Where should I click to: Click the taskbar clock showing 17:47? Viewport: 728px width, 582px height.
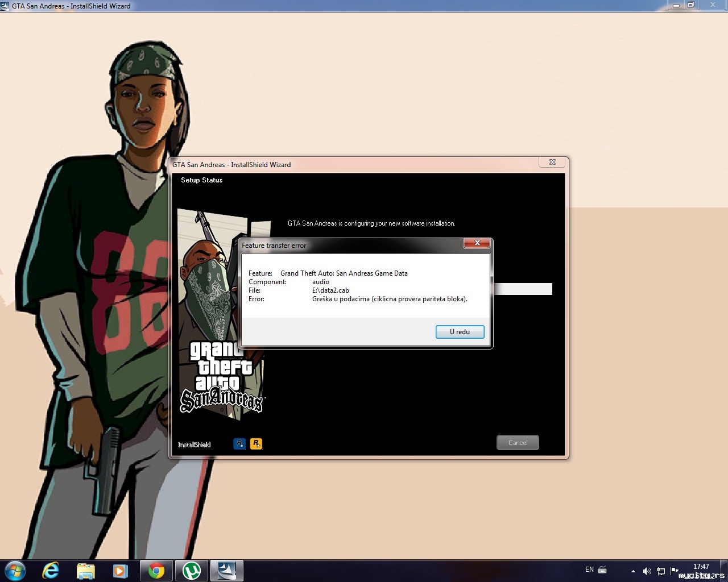(x=701, y=571)
